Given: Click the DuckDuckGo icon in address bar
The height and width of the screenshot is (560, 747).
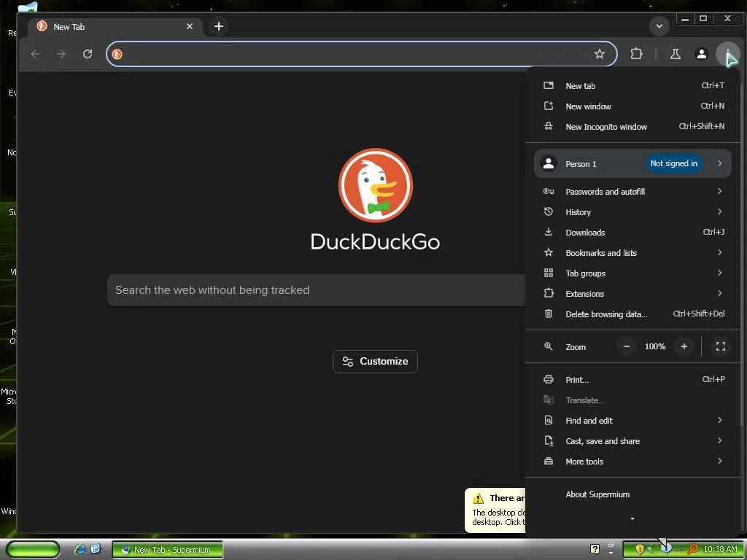Looking at the screenshot, I should (117, 54).
